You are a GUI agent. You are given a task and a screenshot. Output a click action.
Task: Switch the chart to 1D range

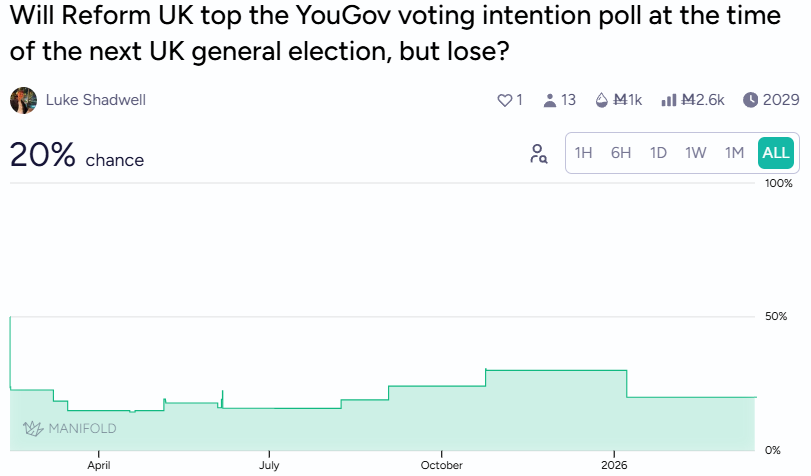[658, 153]
